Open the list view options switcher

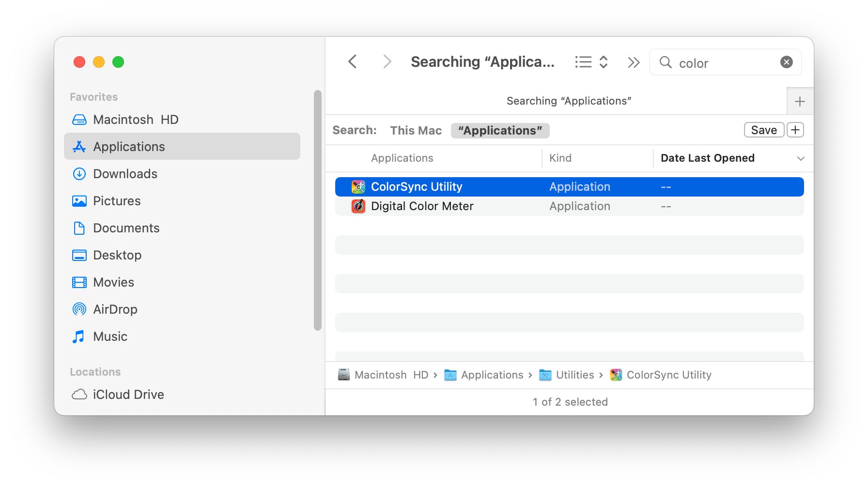pos(591,62)
